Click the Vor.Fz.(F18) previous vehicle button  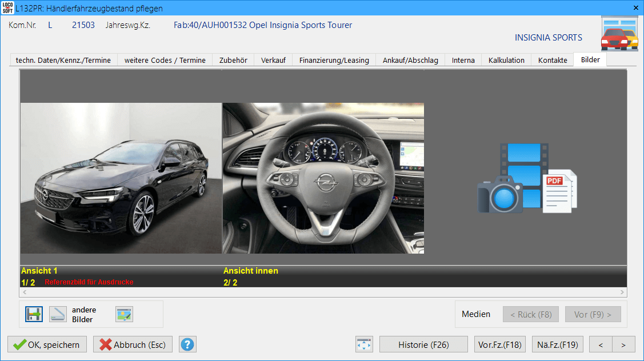499,344
